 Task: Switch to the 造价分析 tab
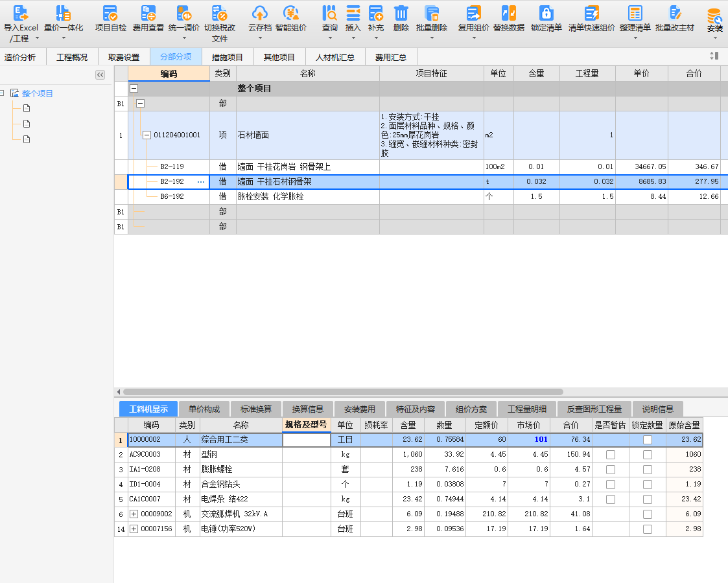coord(21,57)
